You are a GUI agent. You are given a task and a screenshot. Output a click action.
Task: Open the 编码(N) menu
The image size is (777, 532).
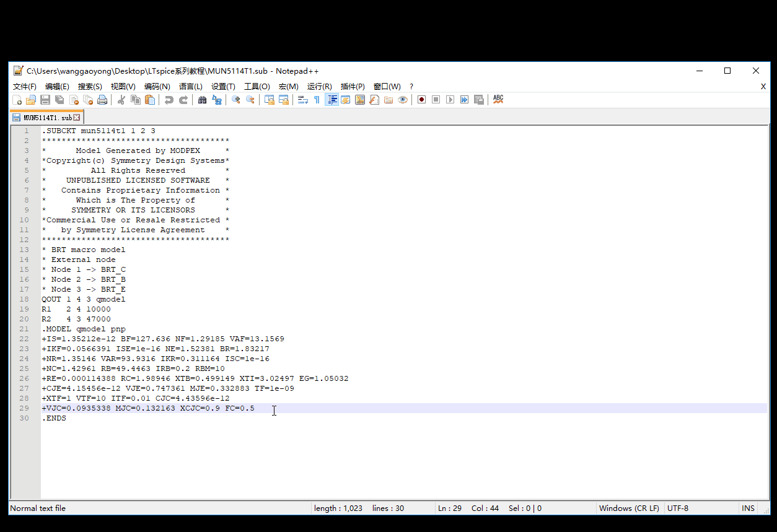tap(157, 87)
